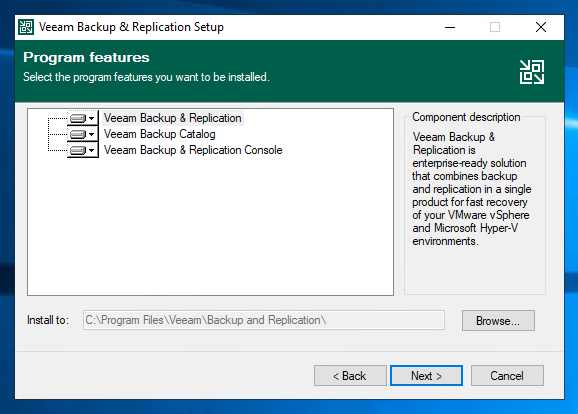Select the Veeam Backup Catalog feature

point(160,134)
